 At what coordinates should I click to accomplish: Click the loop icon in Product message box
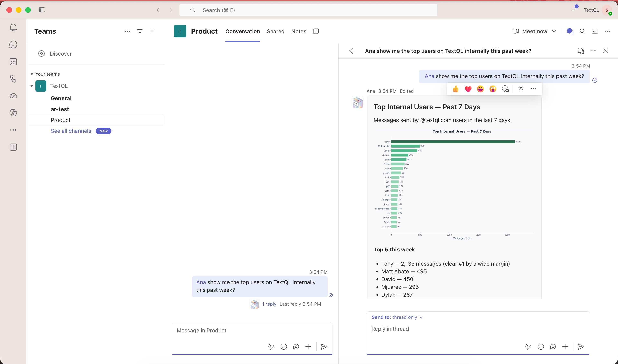(x=296, y=347)
